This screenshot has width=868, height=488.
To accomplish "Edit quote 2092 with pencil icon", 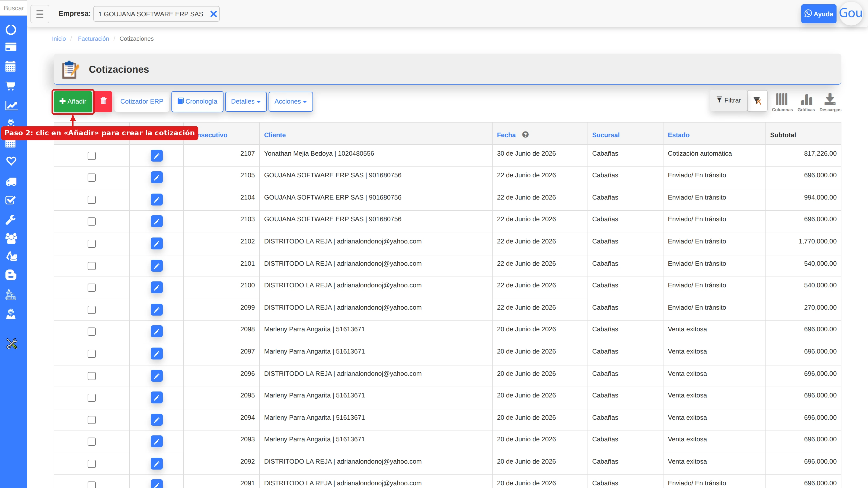I will 157,463.
